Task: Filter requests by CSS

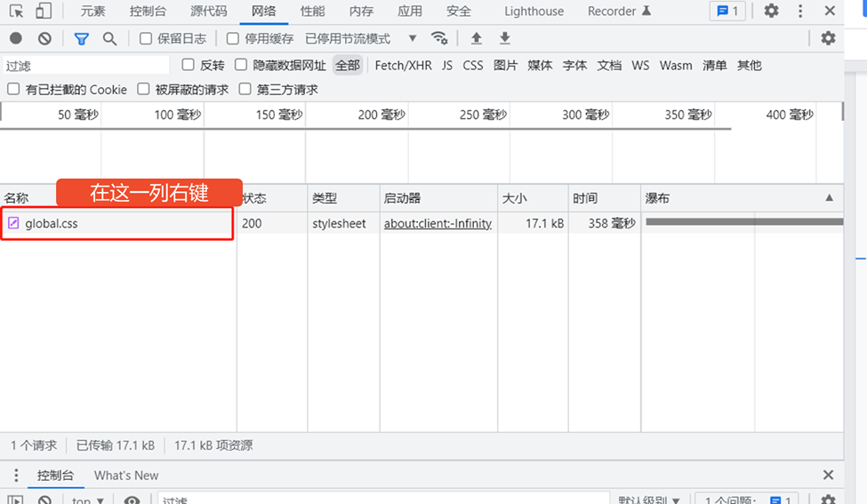Action: (473, 65)
